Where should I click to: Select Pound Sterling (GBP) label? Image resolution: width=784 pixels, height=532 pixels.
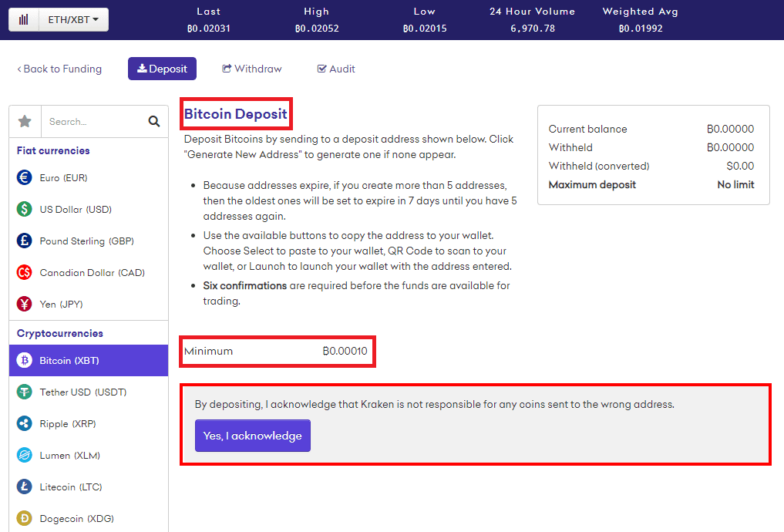[87, 241]
